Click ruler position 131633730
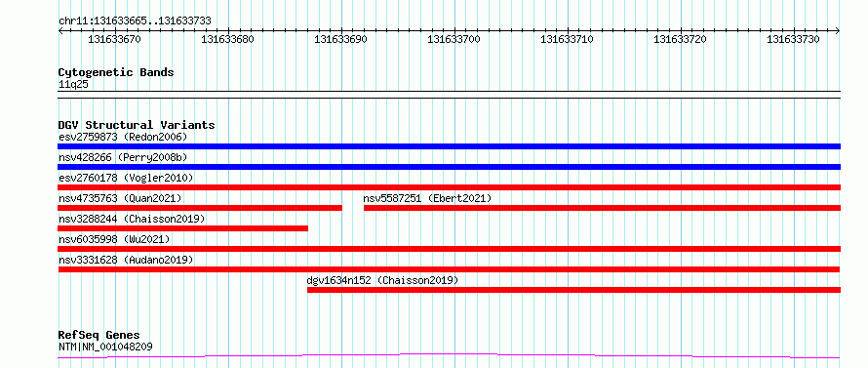 pos(793,39)
